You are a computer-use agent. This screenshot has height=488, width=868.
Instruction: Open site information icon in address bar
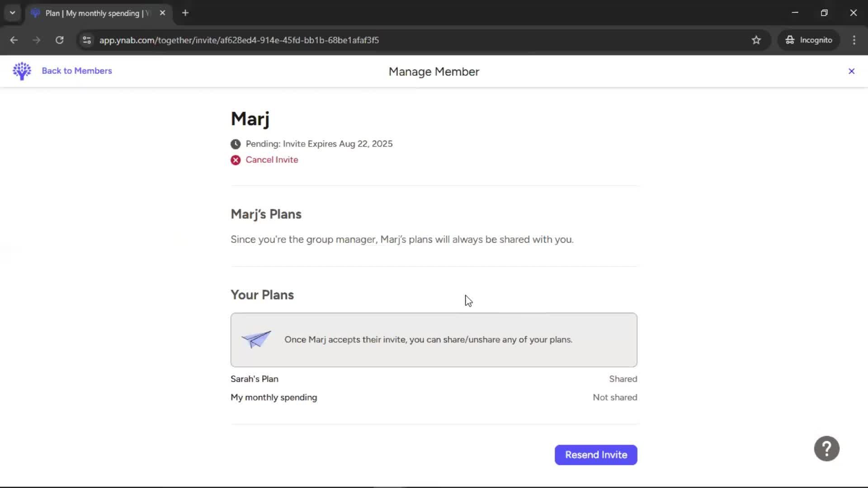[87, 40]
